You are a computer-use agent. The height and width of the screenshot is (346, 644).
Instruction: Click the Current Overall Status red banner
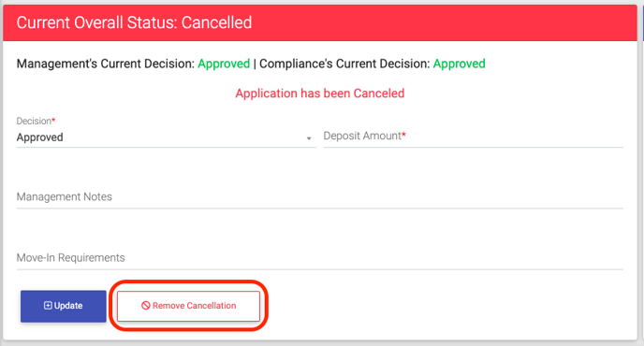320,22
